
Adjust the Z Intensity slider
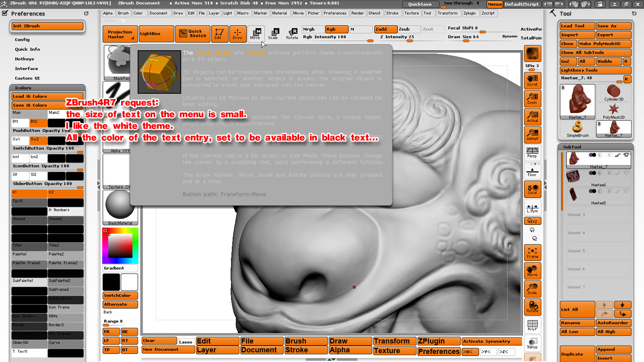(410, 38)
